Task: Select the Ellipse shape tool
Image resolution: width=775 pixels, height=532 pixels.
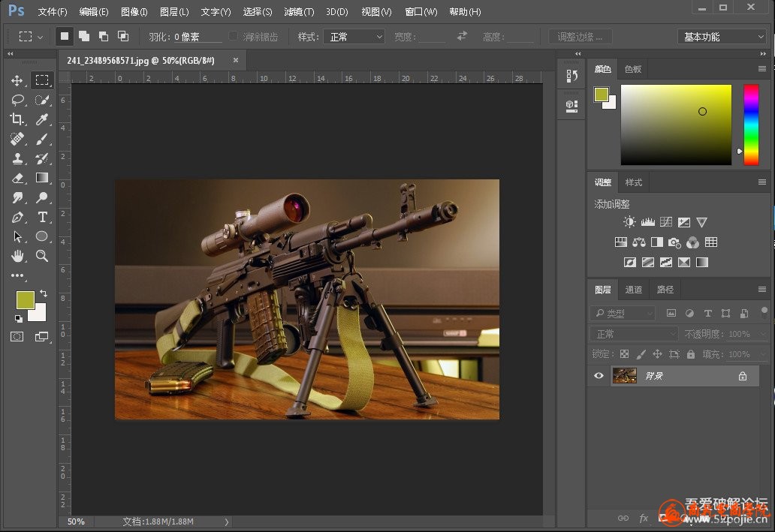Action: [42, 236]
